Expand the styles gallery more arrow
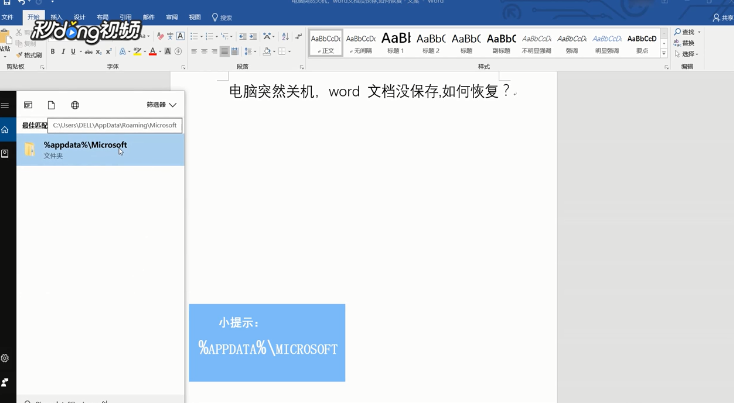This screenshot has width=734, height=403. tap(664, 54)
